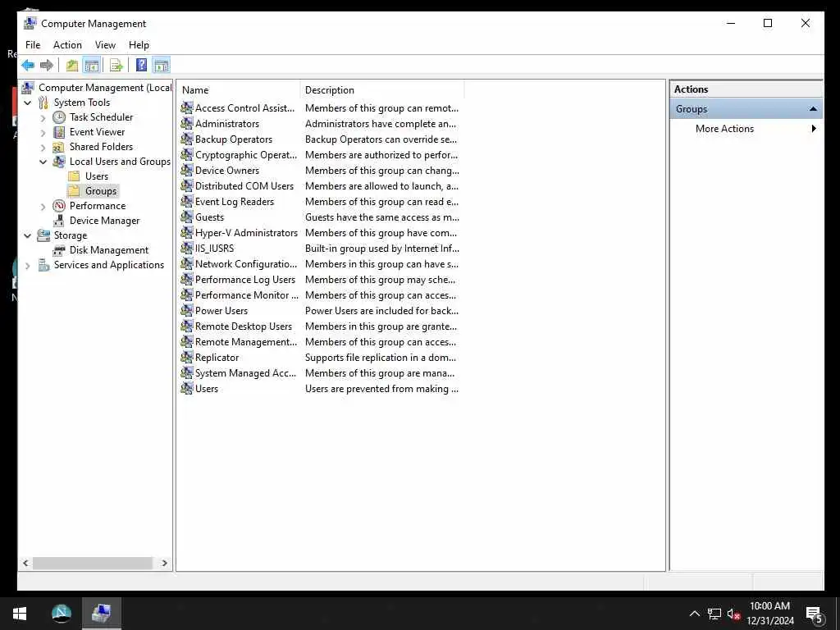Click the Administrators group icon
The width and height of the screenshot is (840, 630).
[x=186, y=124]
